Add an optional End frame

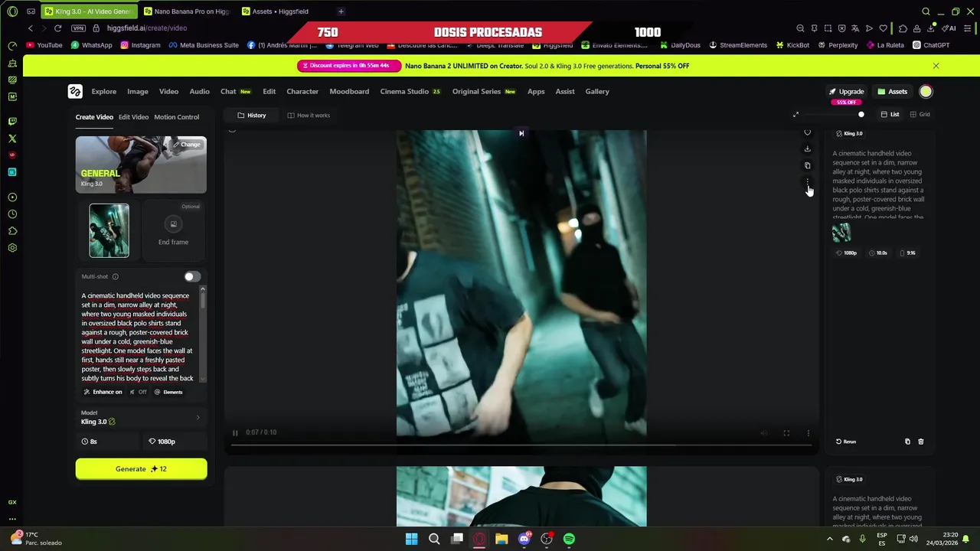[x=173, y=230]
